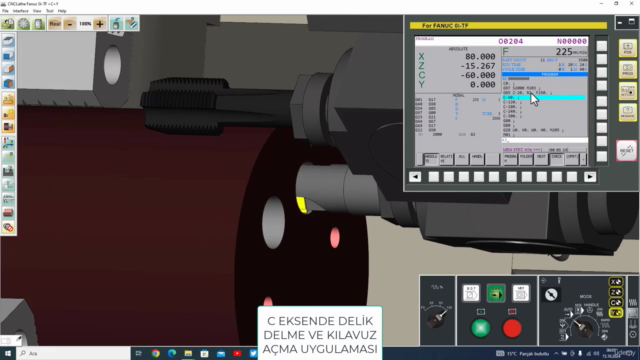Decrease simulation speed with the minus button
This screenshot has height=360, width=640.
click(x=70, y=24)
